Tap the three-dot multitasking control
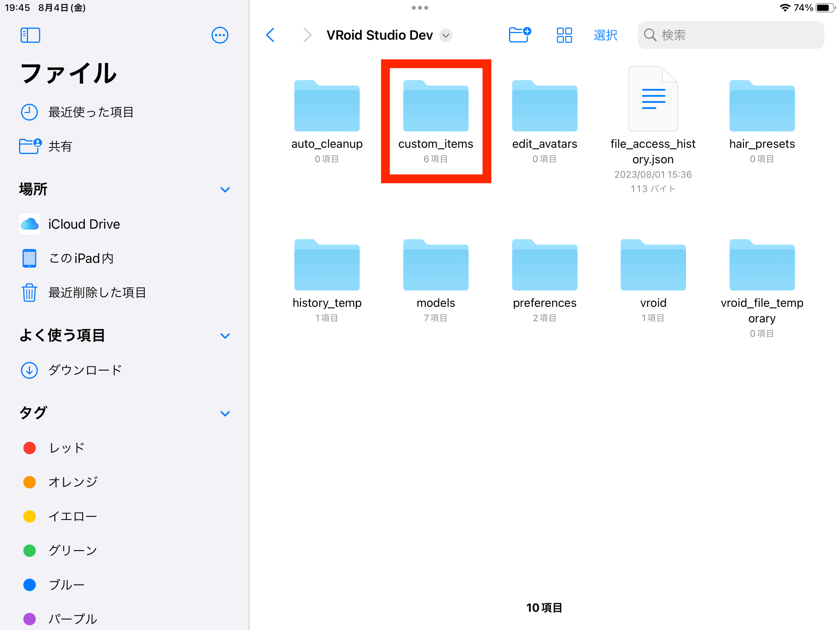Screen dimensions: 840x630 click(x=420, y=8)
